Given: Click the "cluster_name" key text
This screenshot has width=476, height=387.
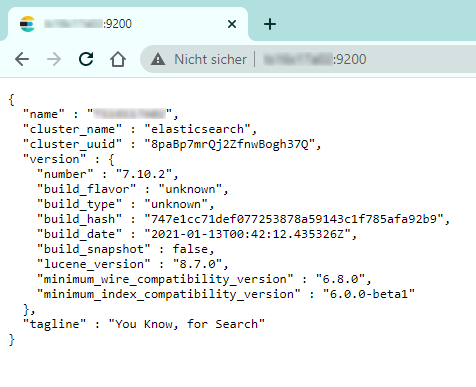Looking at the screenshot, I should coord(72,129).
